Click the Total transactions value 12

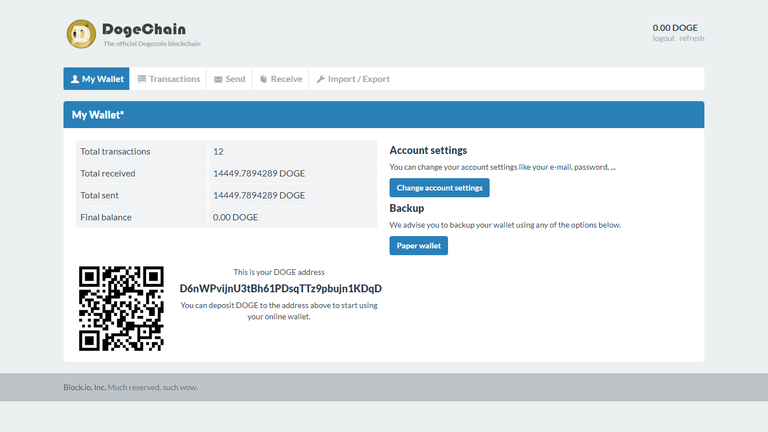click(218, 151)
